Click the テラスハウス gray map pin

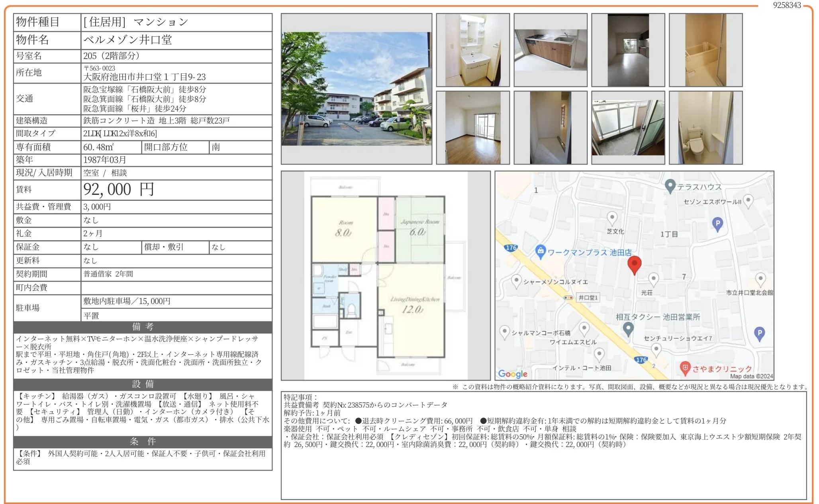(x=670, y=186)
